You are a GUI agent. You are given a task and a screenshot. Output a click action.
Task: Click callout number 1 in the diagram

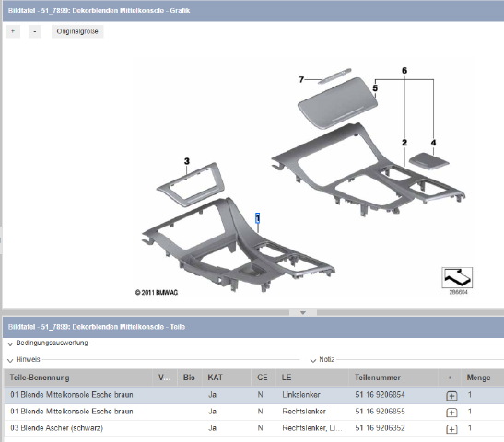(257, 218)
